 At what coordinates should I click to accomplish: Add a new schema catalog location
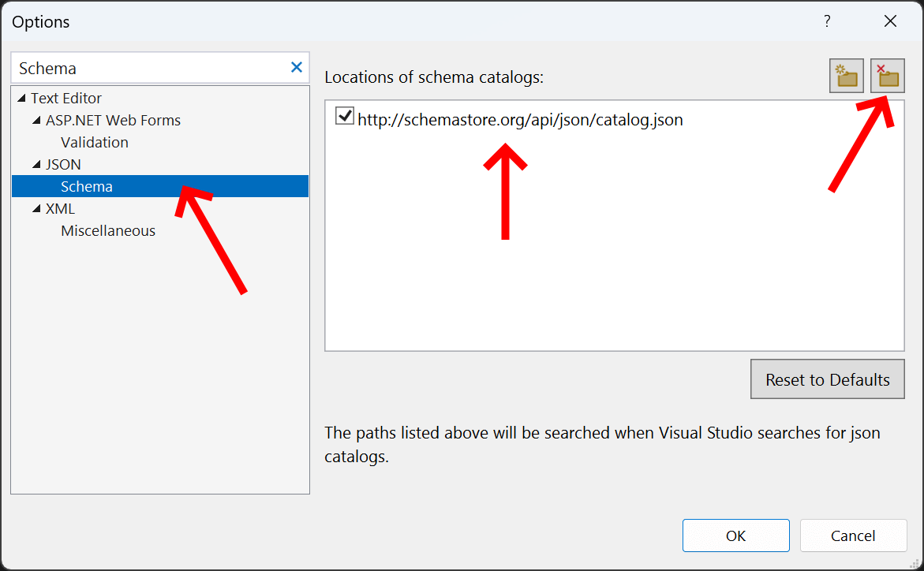(x=846, y=75)
